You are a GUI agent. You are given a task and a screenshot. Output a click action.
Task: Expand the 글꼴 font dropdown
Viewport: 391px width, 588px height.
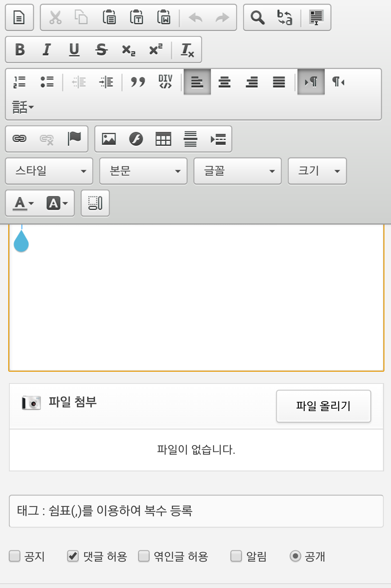[x=237, y=171]
